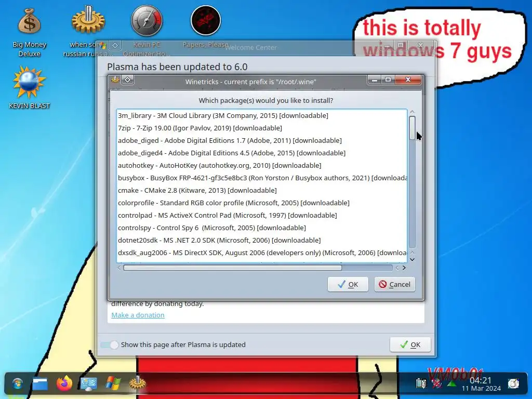Click horizontal scrollbar left arrow
The width and height of the screenshot is (532, 399).
click(x=119, y=268)
